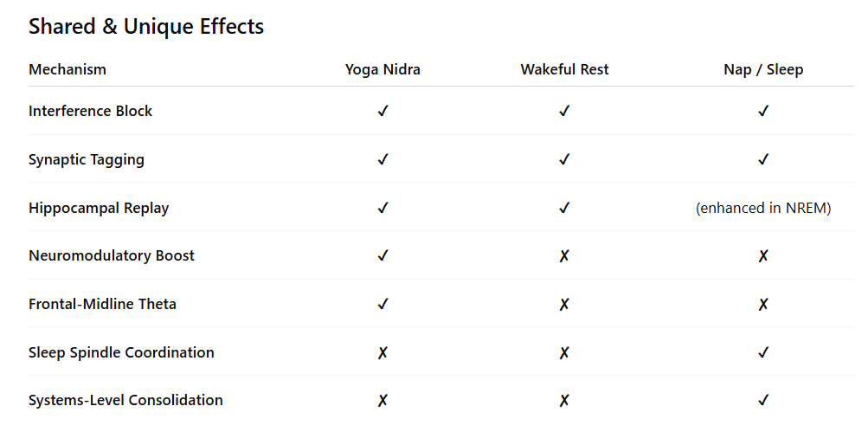Click the Wakeful Rest cross for Frontal-Midline Theta
This screenshot has width=868, height=432.
(x=564, y=304)
